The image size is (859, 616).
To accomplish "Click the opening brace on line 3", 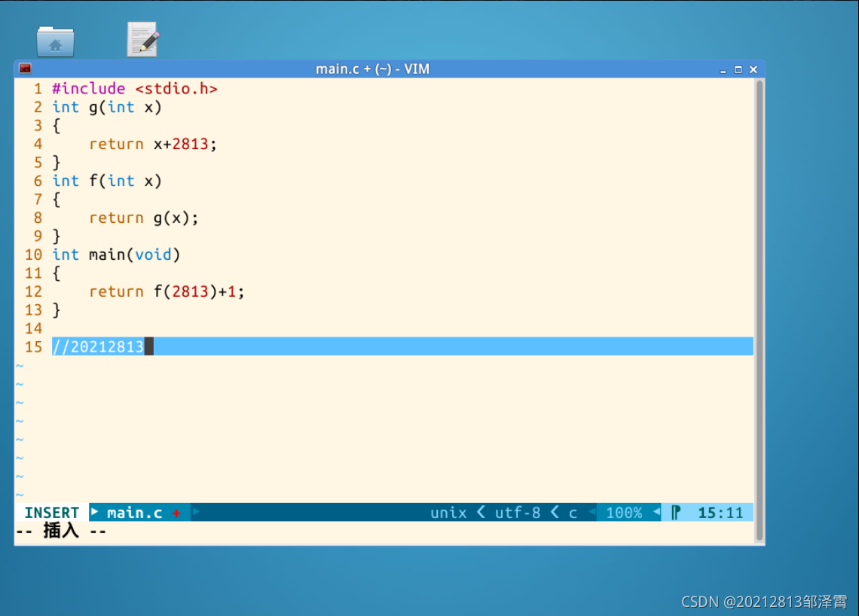I will pos(56,126).
